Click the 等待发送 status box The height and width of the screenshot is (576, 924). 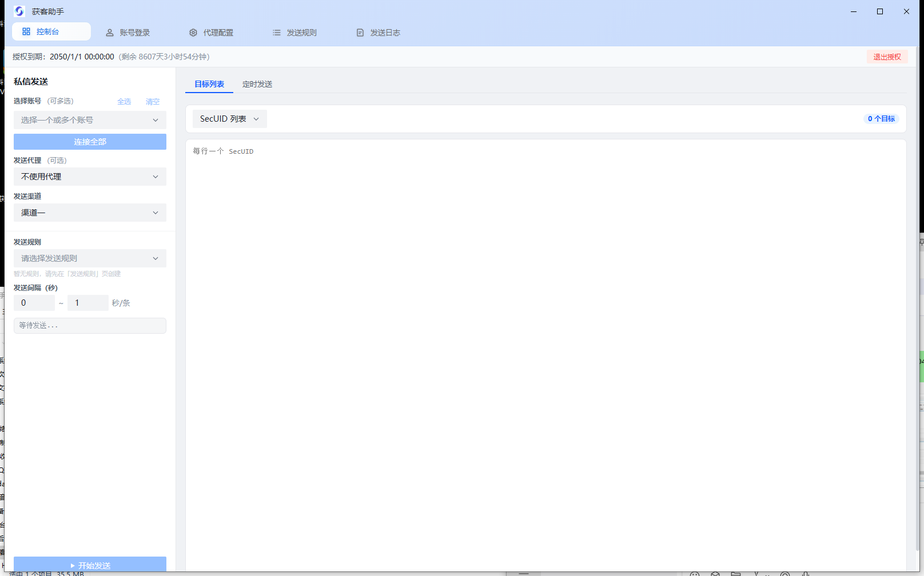click(90, 326)
